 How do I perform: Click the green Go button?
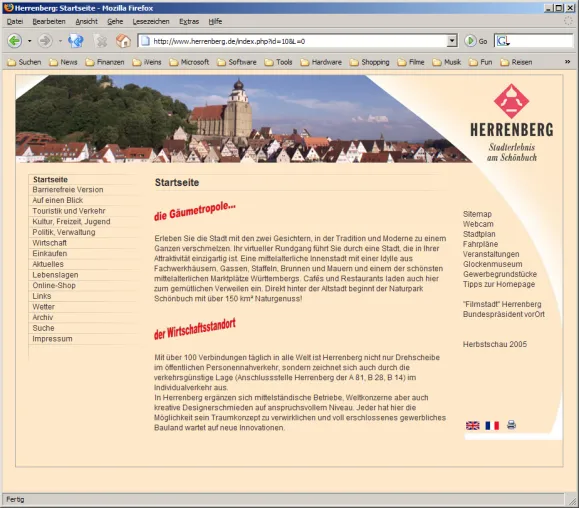[476, 41]
